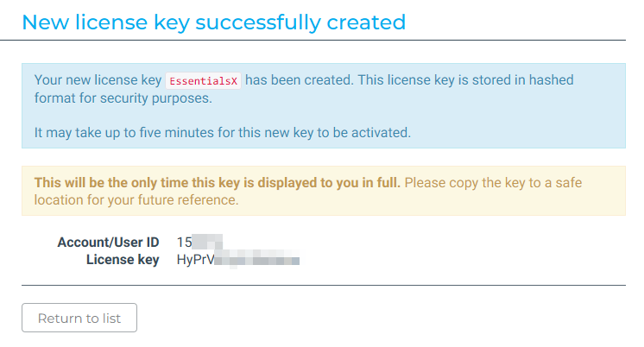644x347 pixels.
Task: Click the License key label
Action: [123, 260]
